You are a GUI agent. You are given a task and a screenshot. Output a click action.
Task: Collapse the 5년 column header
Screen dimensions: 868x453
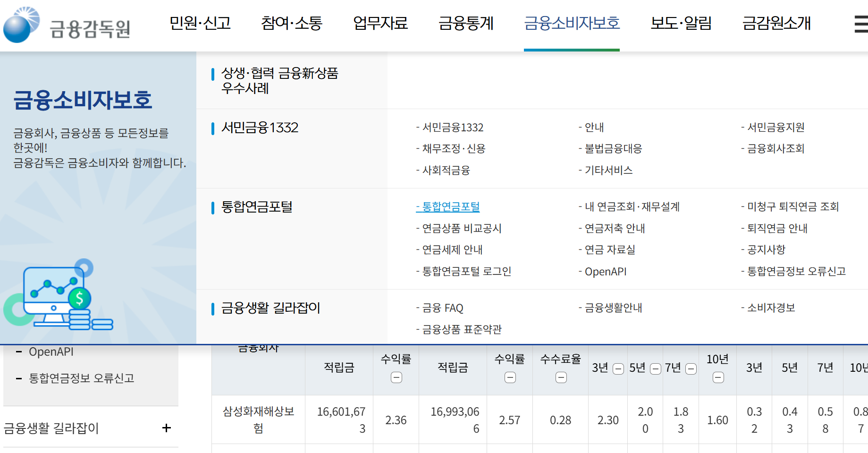click(x=655, y=369)
